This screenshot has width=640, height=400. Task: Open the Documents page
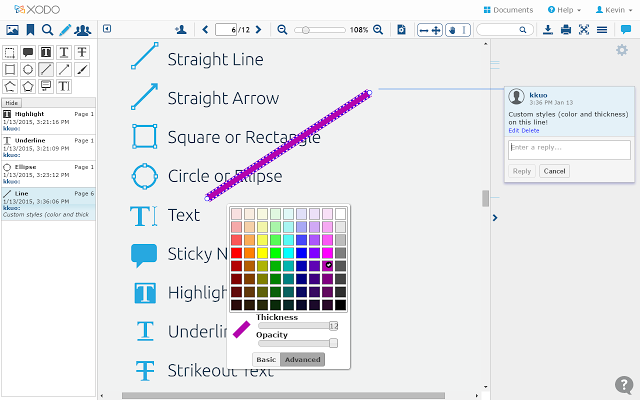[508, 10]
